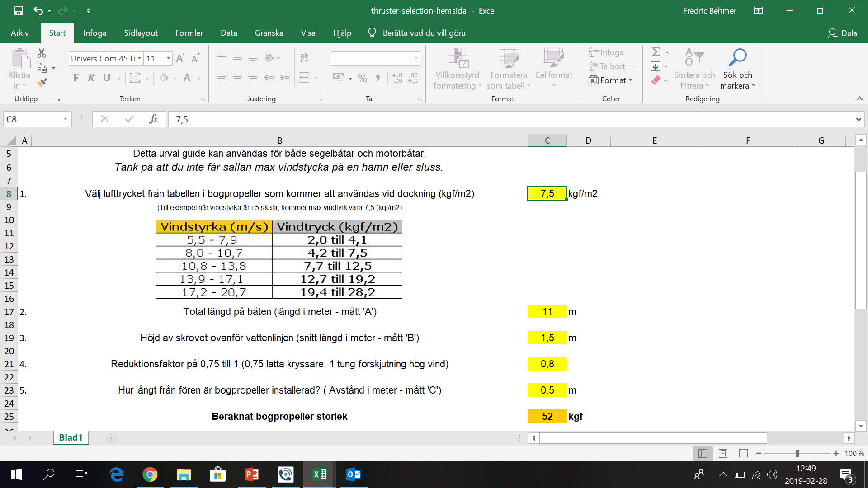The width and height of the screenshot is (868, 488).
Task: Click the Cut scissors icon
Action: (42, 53)
